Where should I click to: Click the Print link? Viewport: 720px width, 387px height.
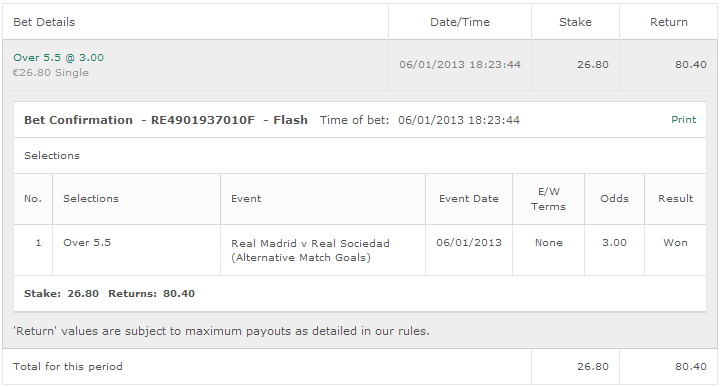point(683,120)
